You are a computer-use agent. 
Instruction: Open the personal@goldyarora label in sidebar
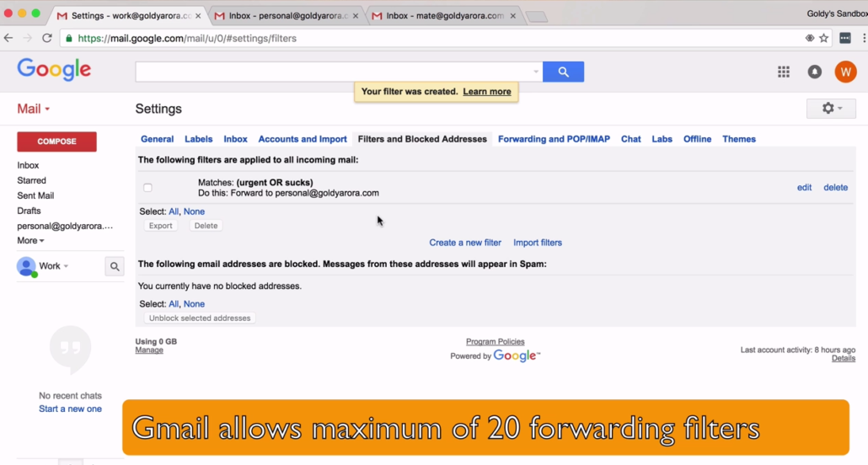pos(65,226)
